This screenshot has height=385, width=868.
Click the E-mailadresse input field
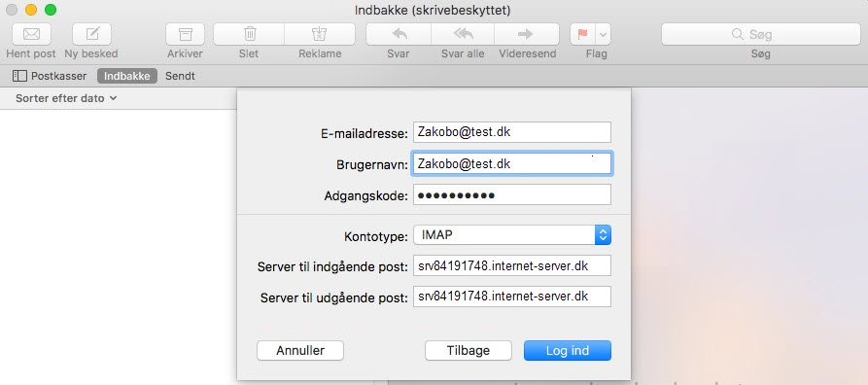click(x=512, y=132)
